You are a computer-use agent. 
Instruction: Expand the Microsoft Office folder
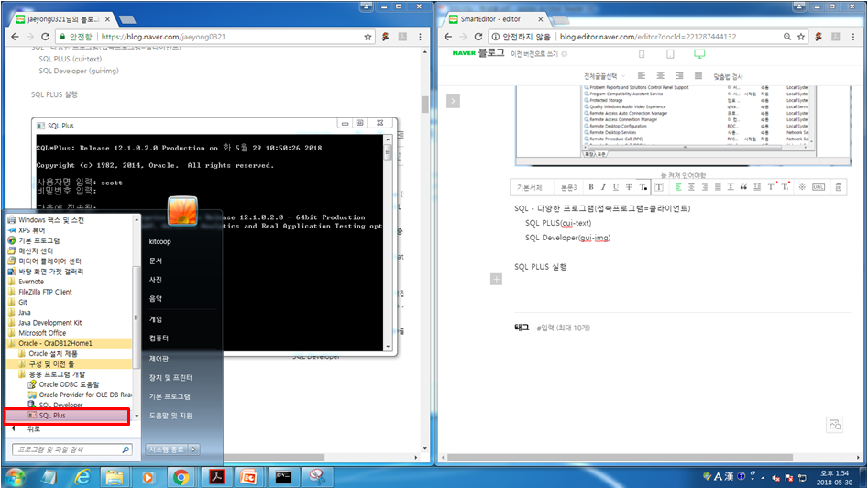(x=42, y=333)
